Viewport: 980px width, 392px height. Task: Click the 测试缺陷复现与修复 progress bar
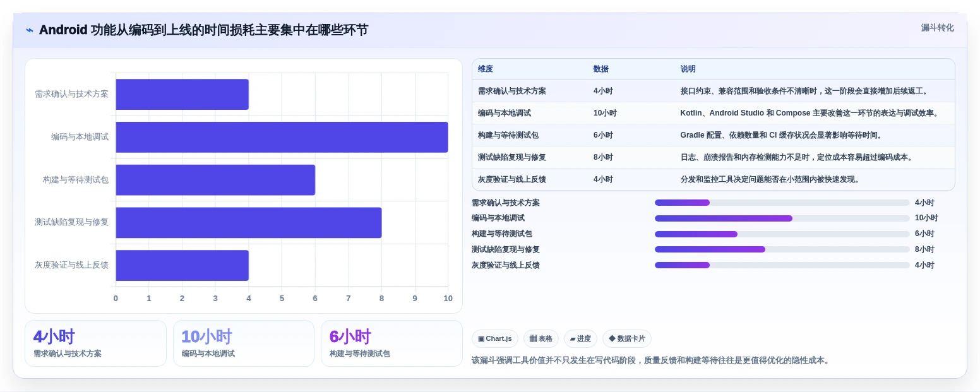[782, 249]
